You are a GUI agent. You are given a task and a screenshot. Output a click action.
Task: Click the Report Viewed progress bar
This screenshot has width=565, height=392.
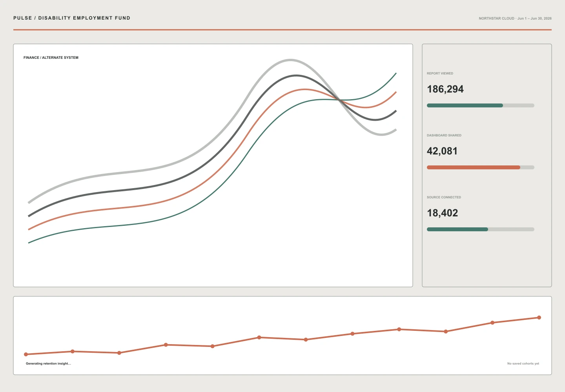point(481,105)
